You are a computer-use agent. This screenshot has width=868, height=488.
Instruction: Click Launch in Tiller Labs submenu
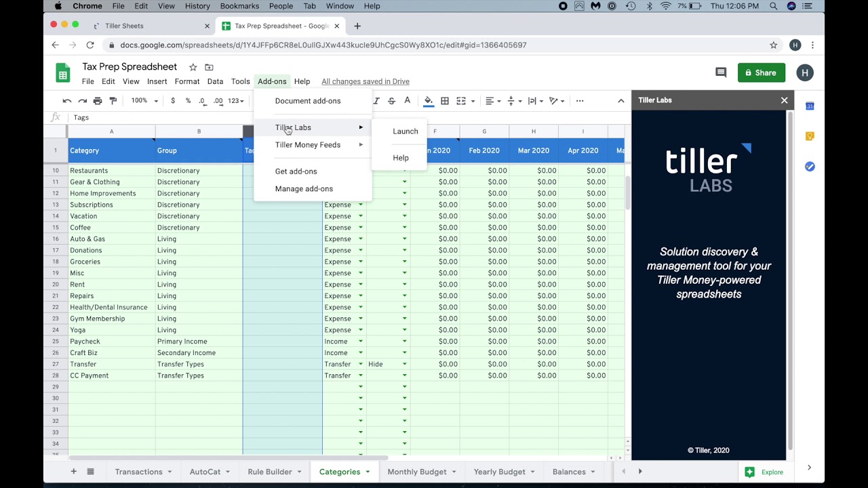click(x=406, y=131)
